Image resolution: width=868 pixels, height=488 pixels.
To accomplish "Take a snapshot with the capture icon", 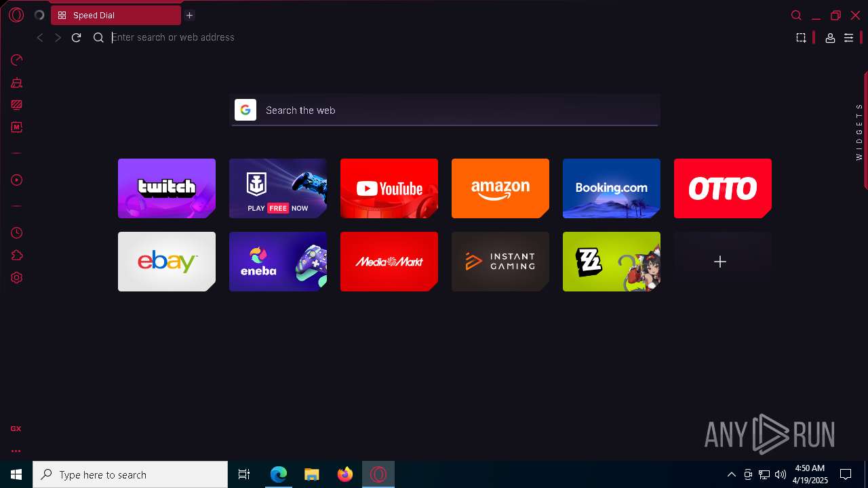I will point(801,38).
